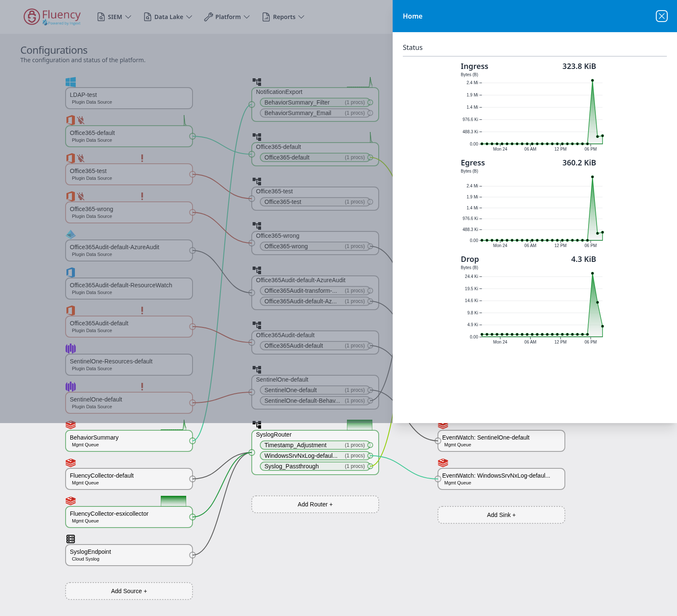
Task: Click the input connector of SyslogRouter
Action: click(x=252, y=453)
